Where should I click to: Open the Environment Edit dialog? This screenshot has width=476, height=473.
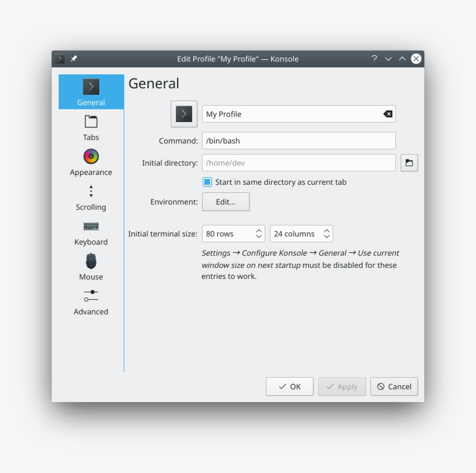(225, 202)
